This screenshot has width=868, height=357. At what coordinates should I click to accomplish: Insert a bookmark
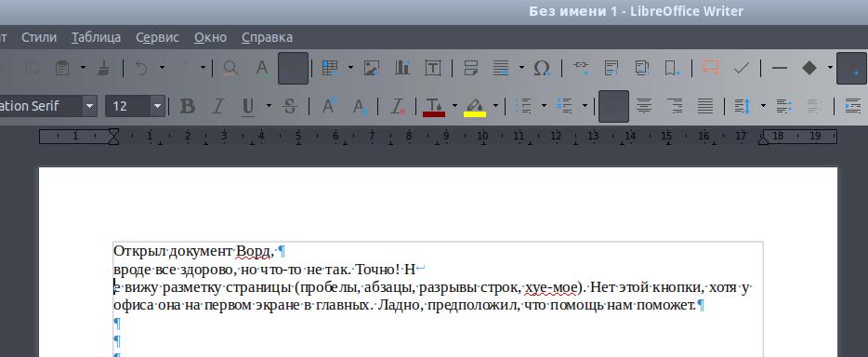tap(673, 68)
